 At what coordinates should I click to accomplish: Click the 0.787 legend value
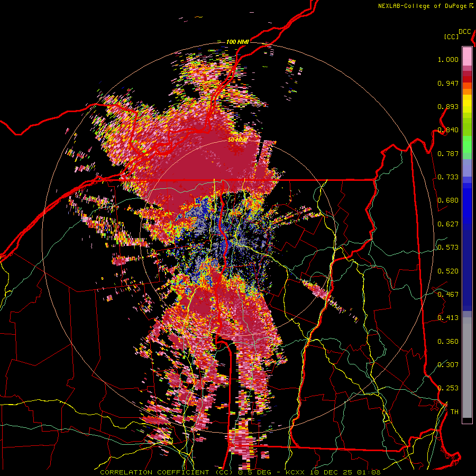click(448, 153)
